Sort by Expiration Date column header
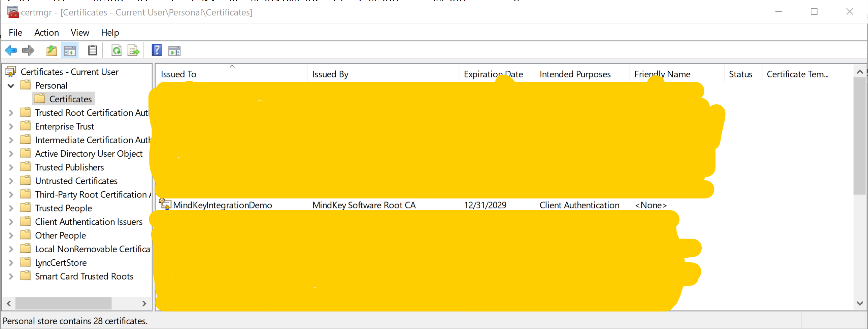This screenshot has width=868, height=329. point(493,74)
